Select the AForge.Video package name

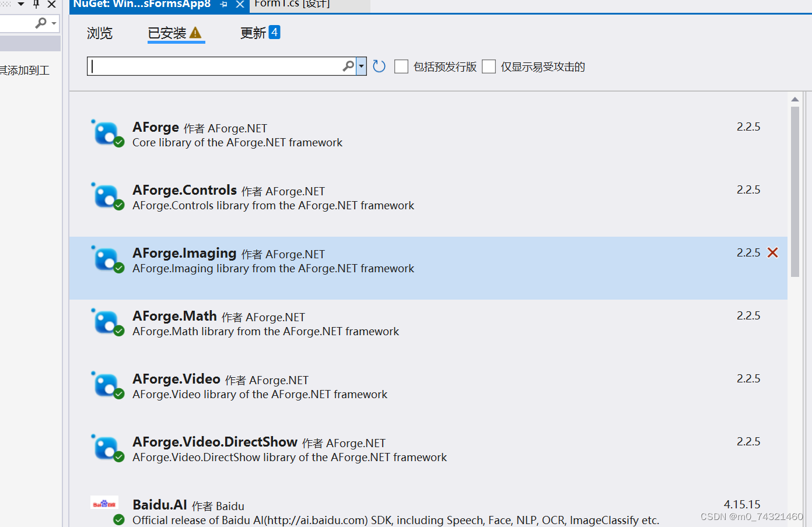[x=176, y=379]
